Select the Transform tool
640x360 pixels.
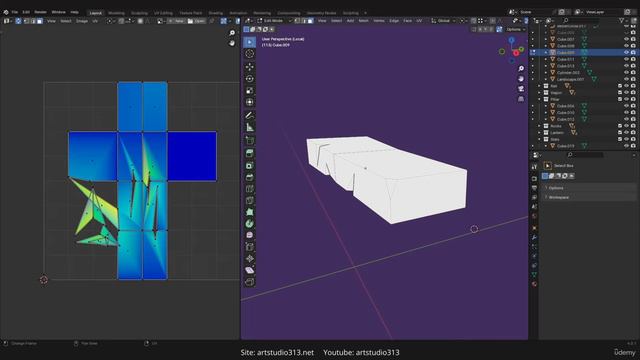[250, 102]
